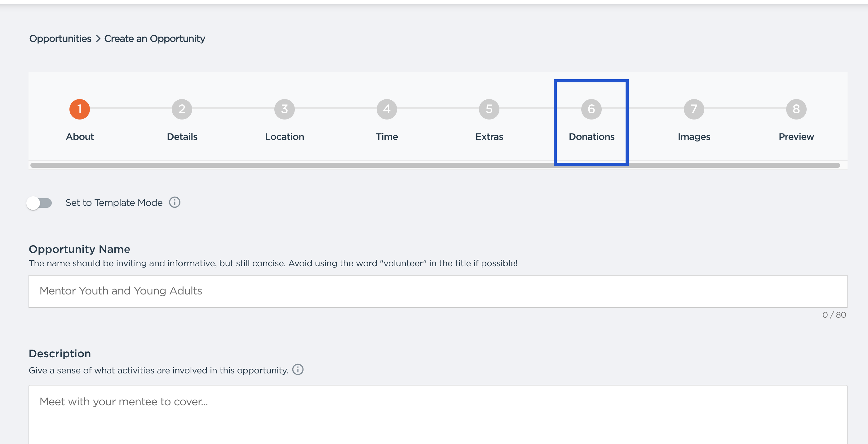Click the step 5 Extras circle
This screenshot has width=868, height=444.
pyautogui.click(x=489, y=109)
